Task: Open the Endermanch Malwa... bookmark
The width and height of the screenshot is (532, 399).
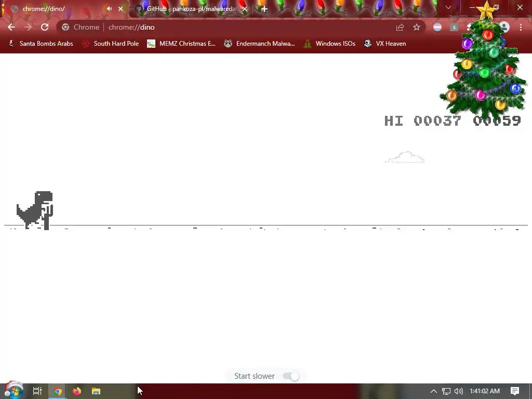Action: [x=260, y=44]
